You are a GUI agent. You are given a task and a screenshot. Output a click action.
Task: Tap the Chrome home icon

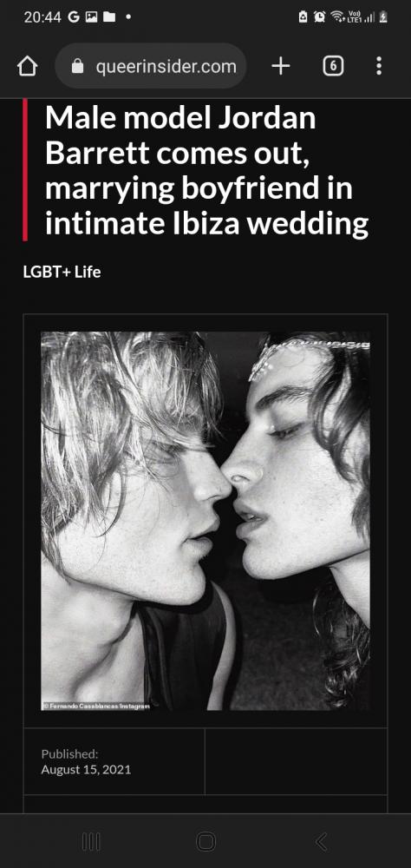[27, 67]
